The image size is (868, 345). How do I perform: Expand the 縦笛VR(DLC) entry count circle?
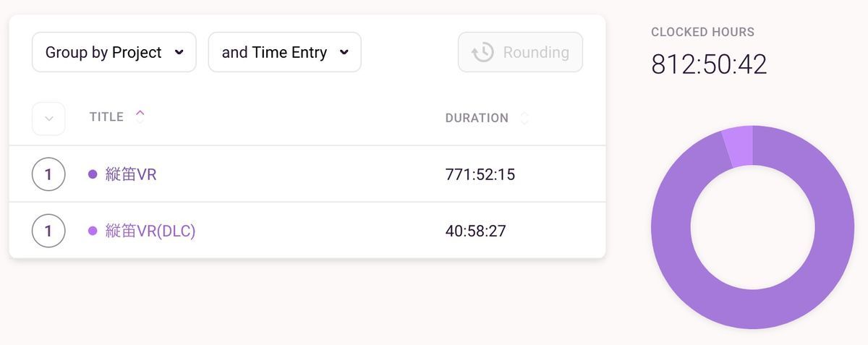pos(48,231)
